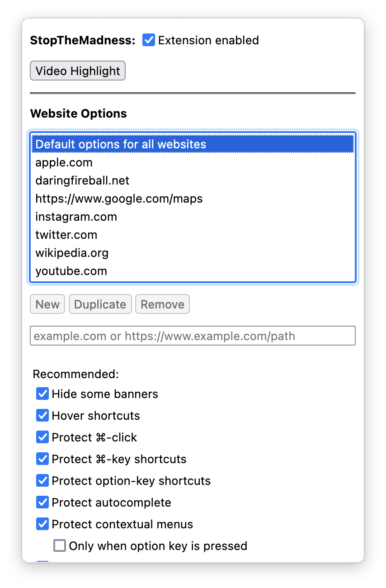Uncheck Hide some banners
386x588 pixels.
[x=42, y=394]
